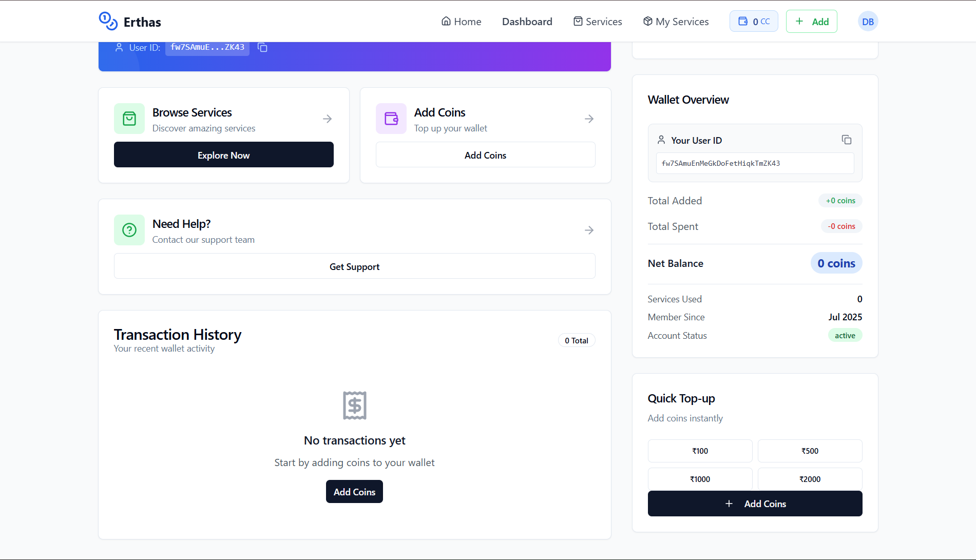This screenshot has height=560, width=976.
Task: Open My Services in the navbar
Action: coord(676,22)
